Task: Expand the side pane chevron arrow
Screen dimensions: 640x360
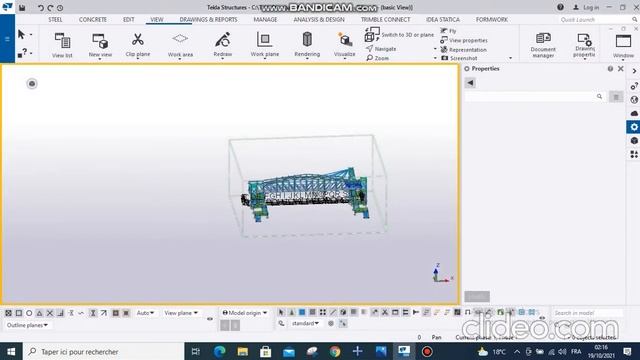Action: 634,71
